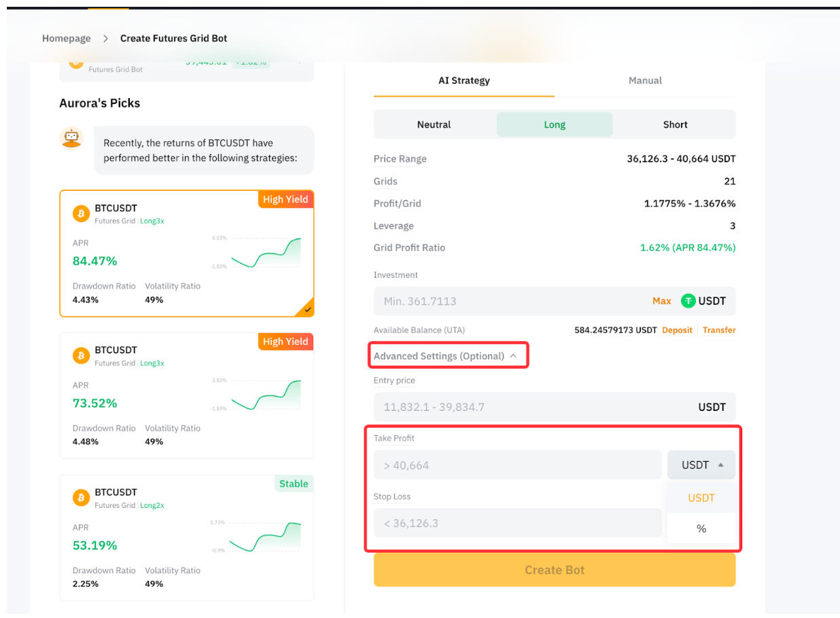This screenshot has width=840, height=618.
Task: Collapse Advanced Settings (Optional) section
Action: (446, 356)
